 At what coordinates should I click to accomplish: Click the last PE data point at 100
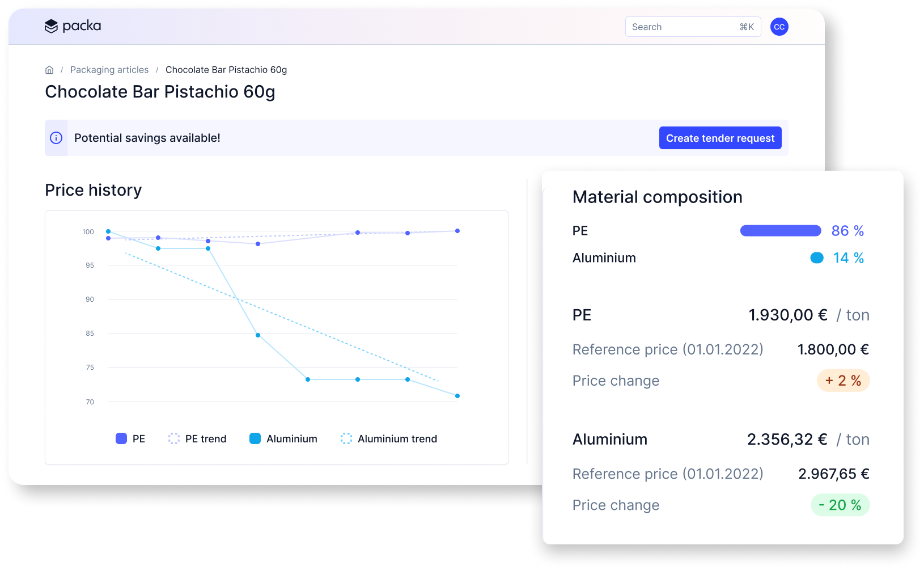457,231
